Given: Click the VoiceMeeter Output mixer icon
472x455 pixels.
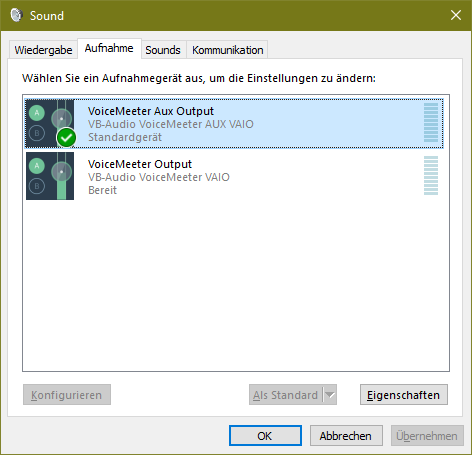Looking at the screenshot, I should [50, 176].
